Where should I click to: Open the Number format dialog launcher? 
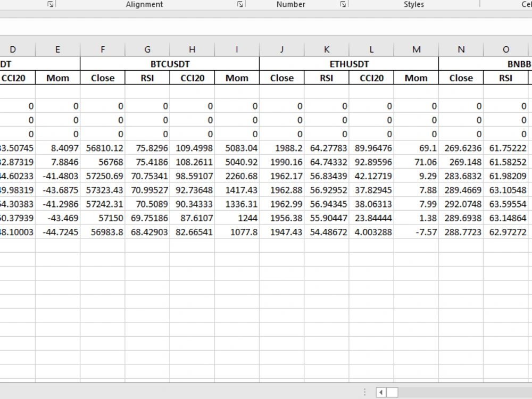pos(343,4)
